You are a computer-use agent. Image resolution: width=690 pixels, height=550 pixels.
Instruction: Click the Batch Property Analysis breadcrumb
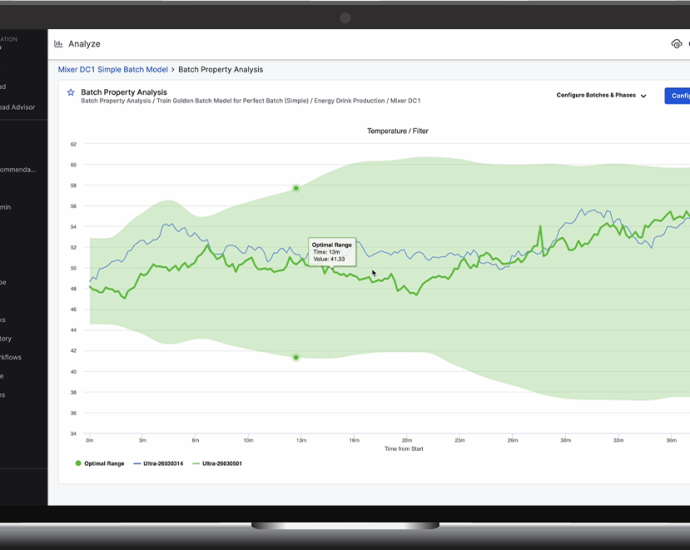click(220, 70)
